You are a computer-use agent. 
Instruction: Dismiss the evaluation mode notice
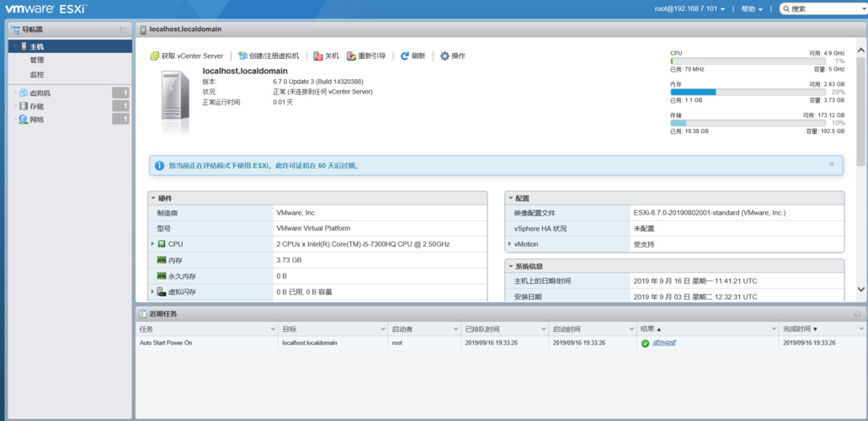(x=832, y=164)
